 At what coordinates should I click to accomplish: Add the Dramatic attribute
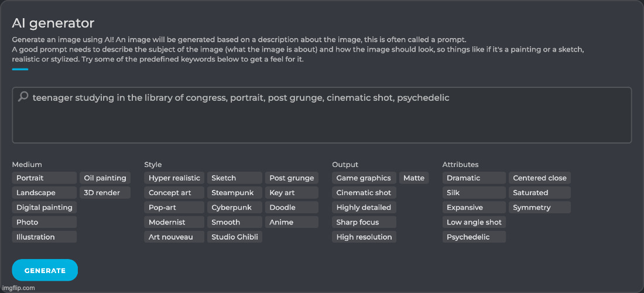474,178
